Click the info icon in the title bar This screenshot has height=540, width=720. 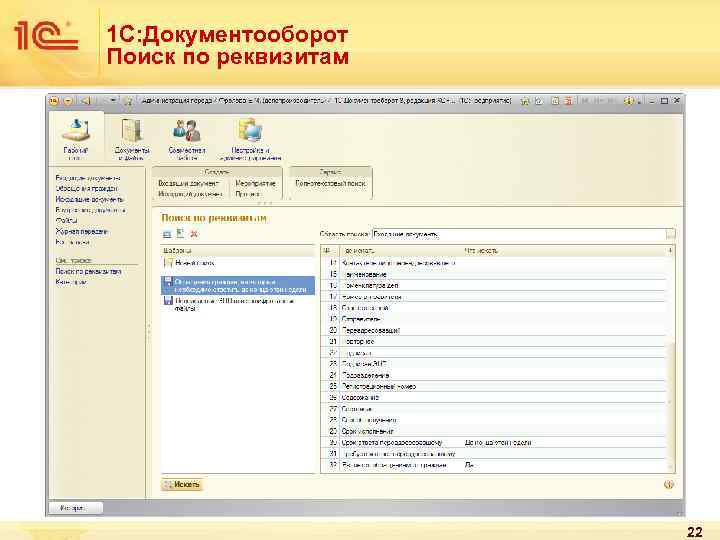click(x=628, y=101)
